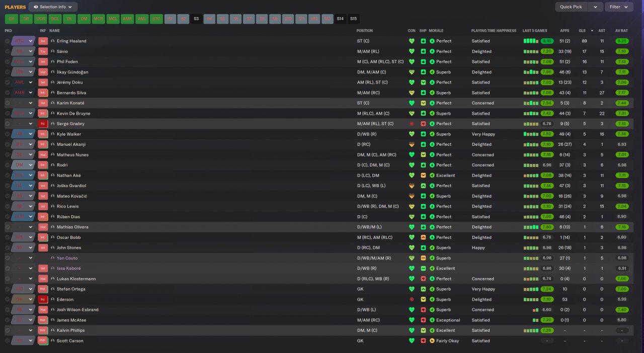Click Erling Haaland's Perfect morale icon

(432, 41)
